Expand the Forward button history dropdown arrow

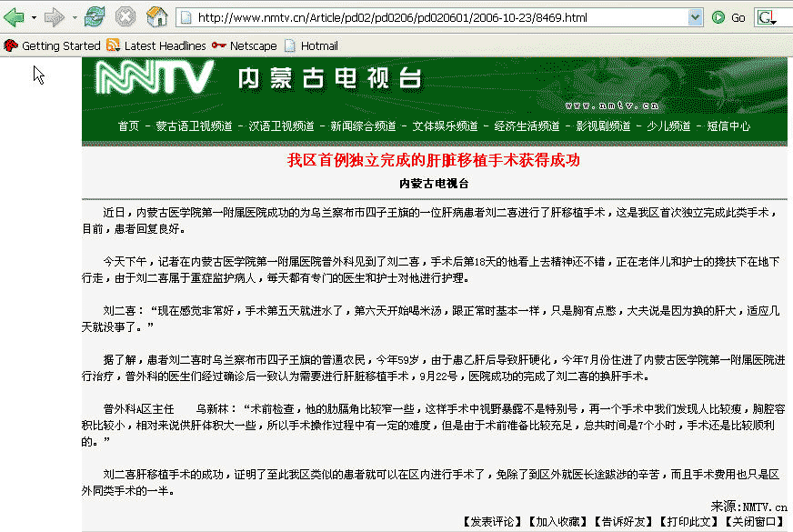tap(74, 17)
